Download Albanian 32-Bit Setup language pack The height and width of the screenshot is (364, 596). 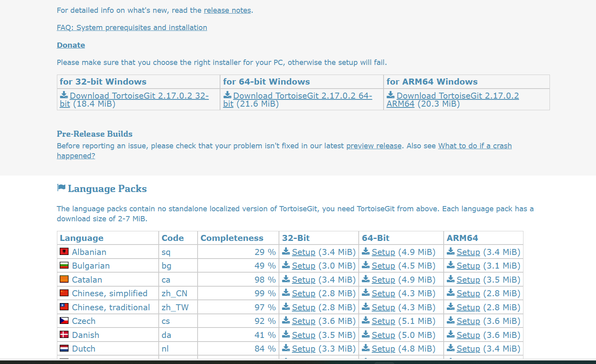(x=303, y=252)
